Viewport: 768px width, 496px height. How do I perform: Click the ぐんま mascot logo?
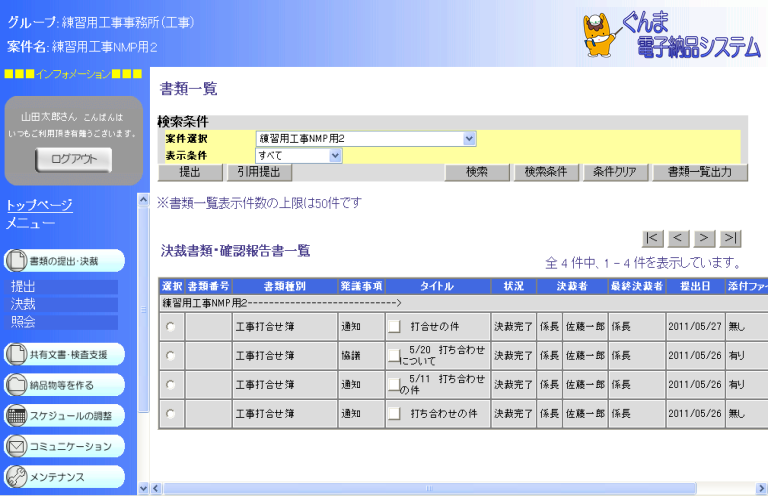coord(599,35)
